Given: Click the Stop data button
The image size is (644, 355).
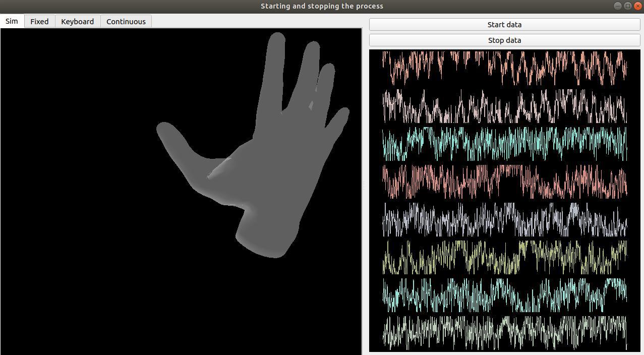Looking at the screenshot, I should (504, 40).
